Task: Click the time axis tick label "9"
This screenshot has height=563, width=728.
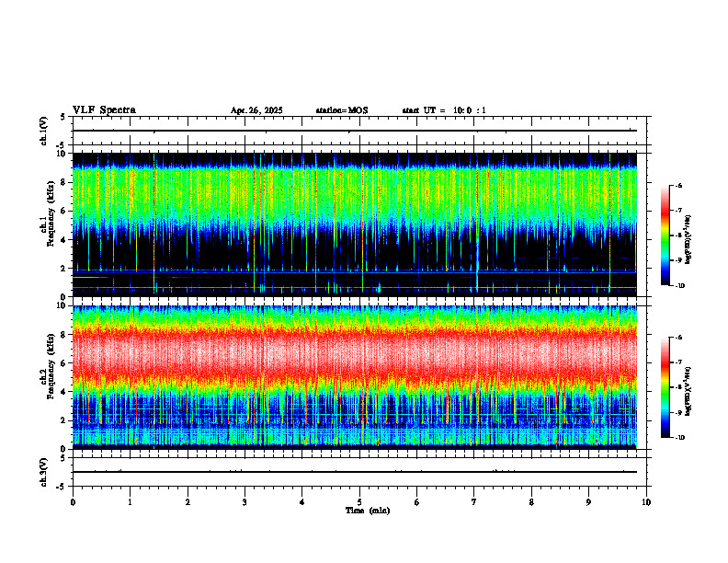Action: tap(588, 502)
